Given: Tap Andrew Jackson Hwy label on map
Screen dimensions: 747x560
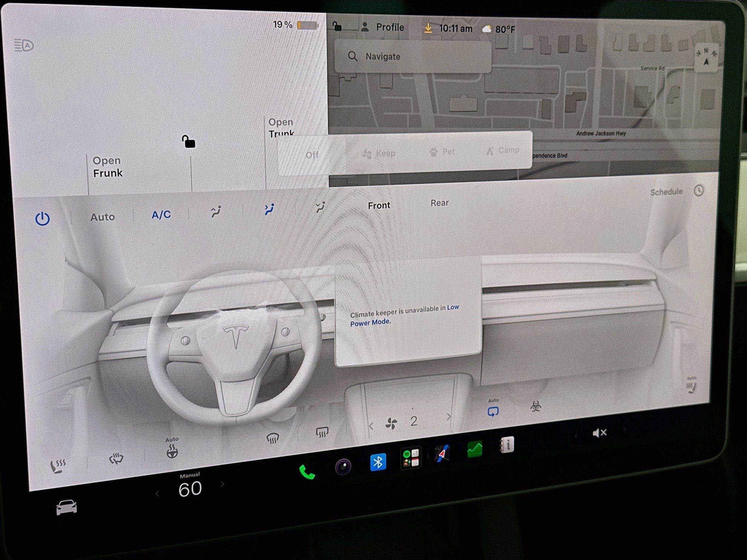Looking at the screenshot, I should pyautogui.click(x=601, y=133).
